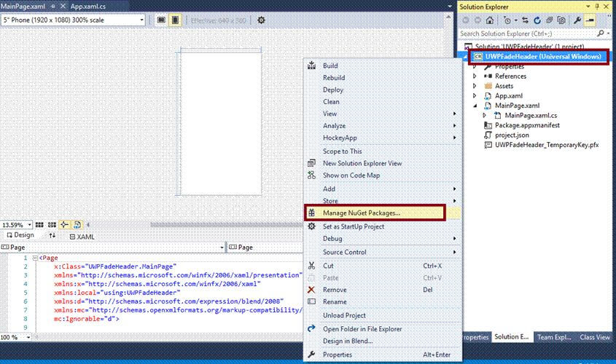
Task: Click the Solution Explorer search magnifier icon
Action: (x=600, y=33)
